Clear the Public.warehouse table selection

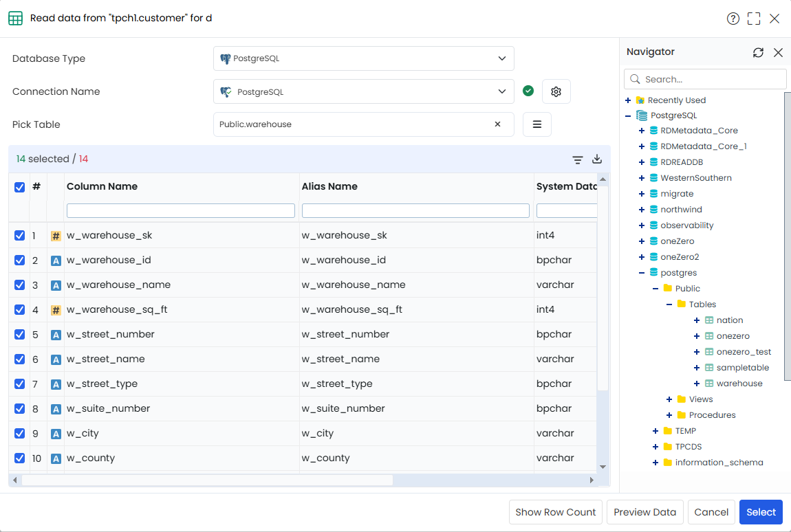point(497,124)
